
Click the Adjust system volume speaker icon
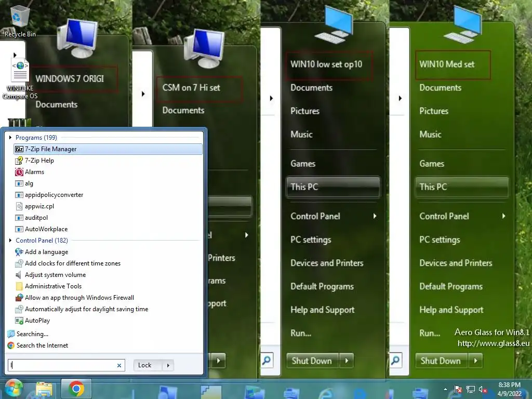(19, 275)
